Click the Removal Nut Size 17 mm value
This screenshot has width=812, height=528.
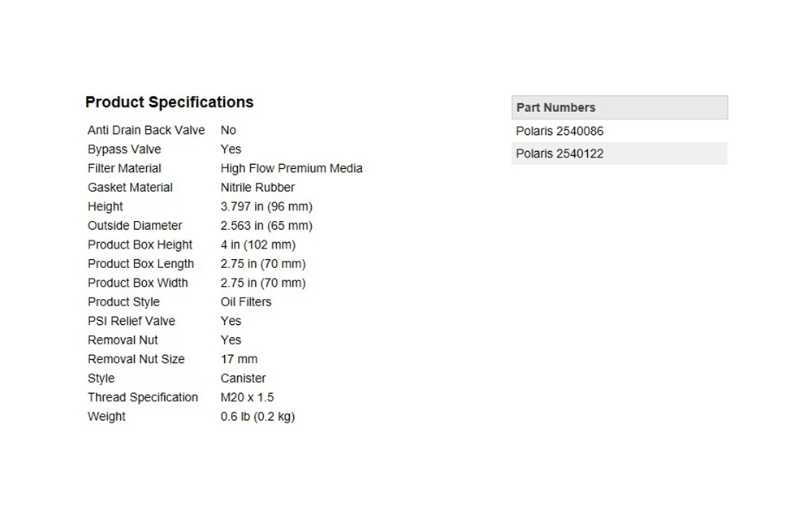239,359
